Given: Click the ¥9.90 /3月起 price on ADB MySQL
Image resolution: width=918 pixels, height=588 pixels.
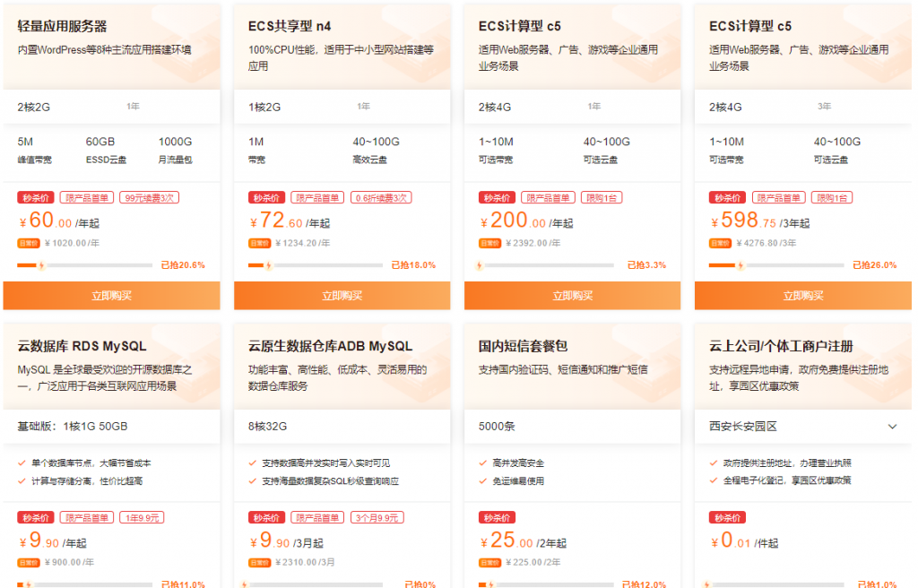Looking at the screenshot, I should [286, 540].
